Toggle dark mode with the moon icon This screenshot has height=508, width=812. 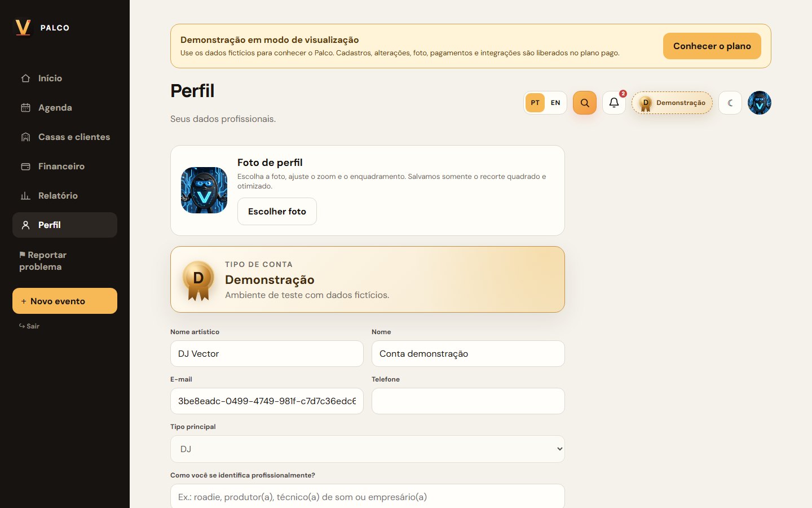click(x=730, y=103)
